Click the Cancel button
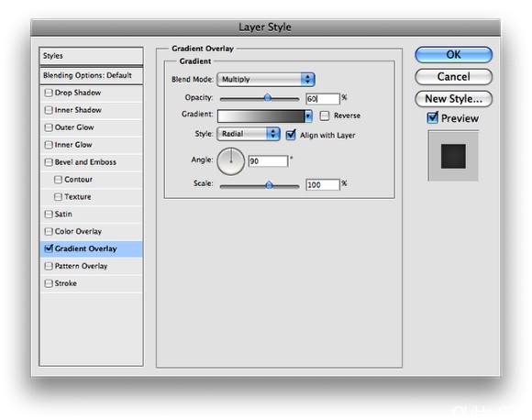The width and height of the screenshot is (532, 420). [x=453, y=77]
